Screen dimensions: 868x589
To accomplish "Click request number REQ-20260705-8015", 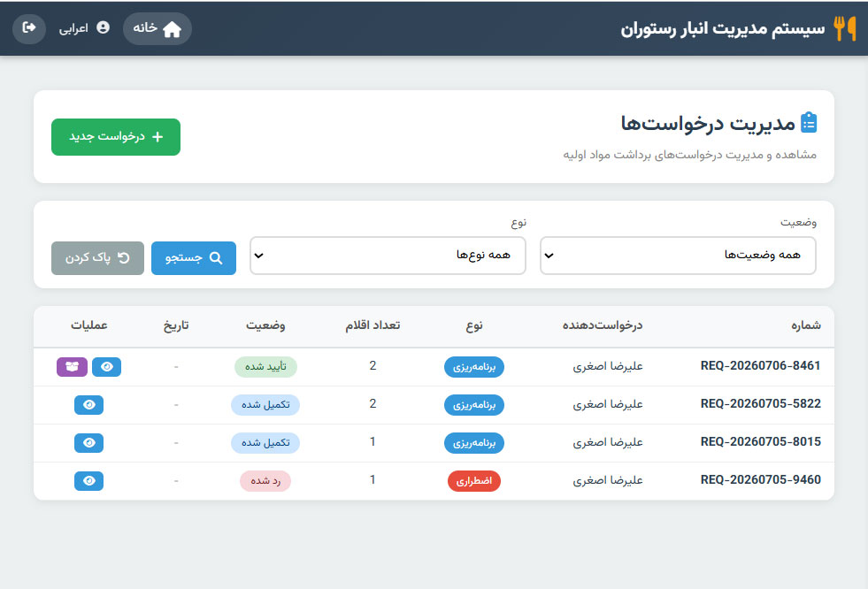I will pyautogui.click(x=761, y=442).
